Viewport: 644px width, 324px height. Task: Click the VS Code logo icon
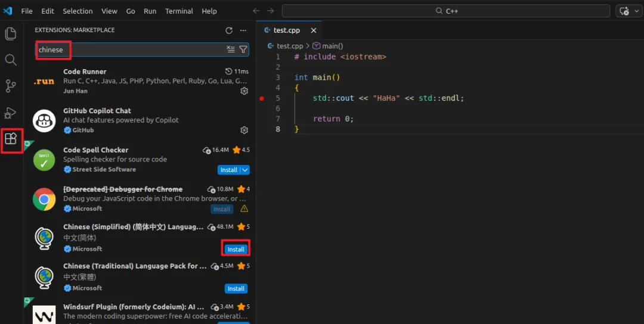click(x=7, y=11)
